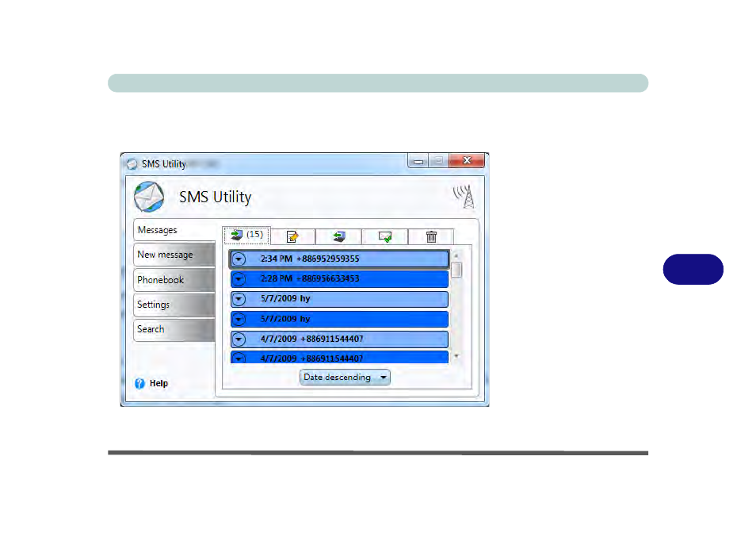Expand the last partially visible 4/7/2009 message
Viewport: 756px width, 533px height.
coord(239,358)
